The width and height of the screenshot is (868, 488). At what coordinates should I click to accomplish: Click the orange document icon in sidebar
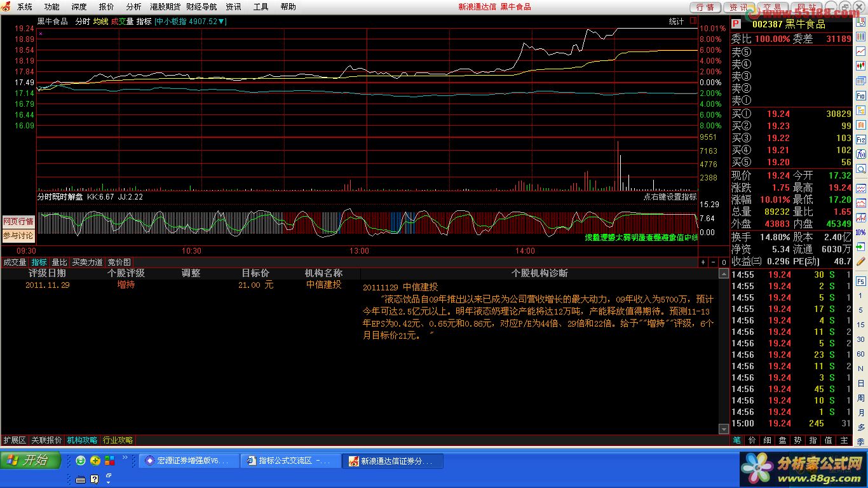coord(860,125)
